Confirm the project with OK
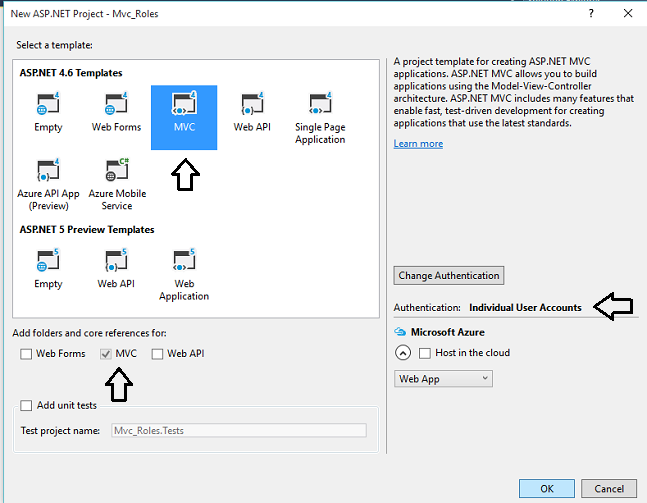The width and height of the screenshot is (647, 503). [x=547, y=489]
